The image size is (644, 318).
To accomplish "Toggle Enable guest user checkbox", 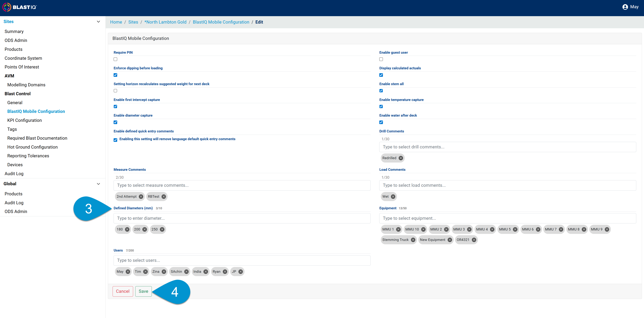I will (x=381, y=59).
